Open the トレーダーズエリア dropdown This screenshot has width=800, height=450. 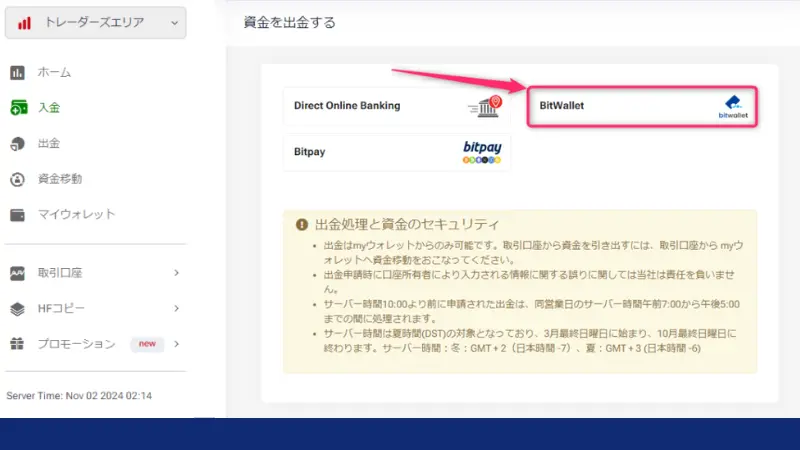pos(94,23)
